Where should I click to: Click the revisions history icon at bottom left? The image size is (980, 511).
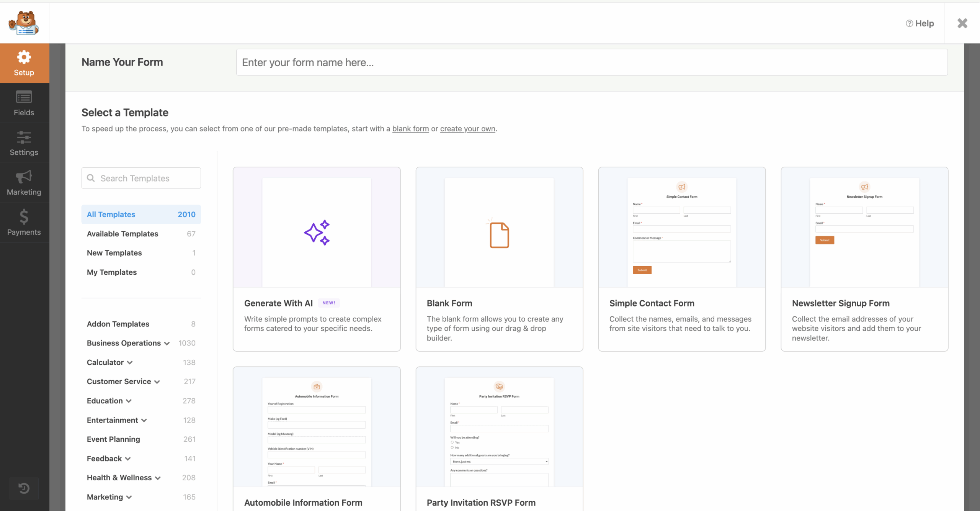click(x=24, y=488)
